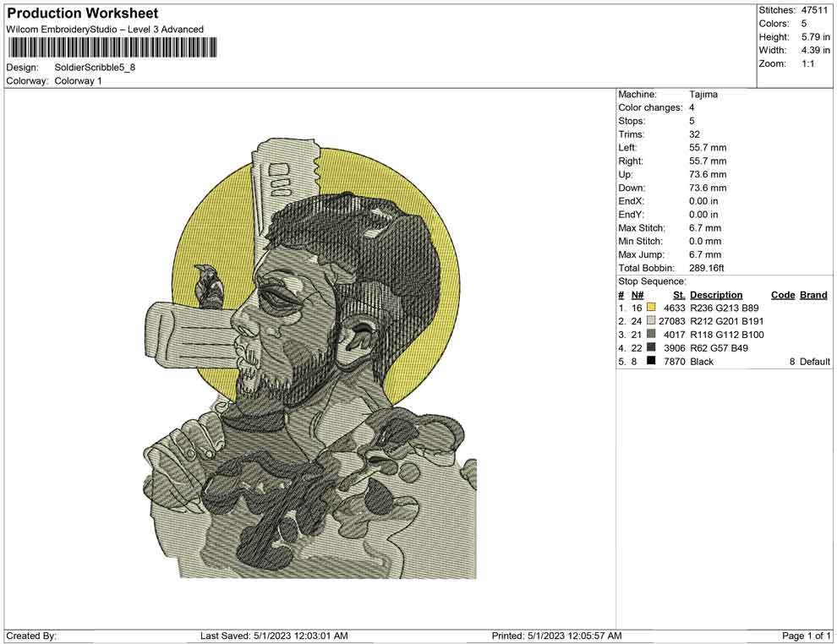Click the 'Default' brand entry
837x644 pixels.
pos(814,361)
